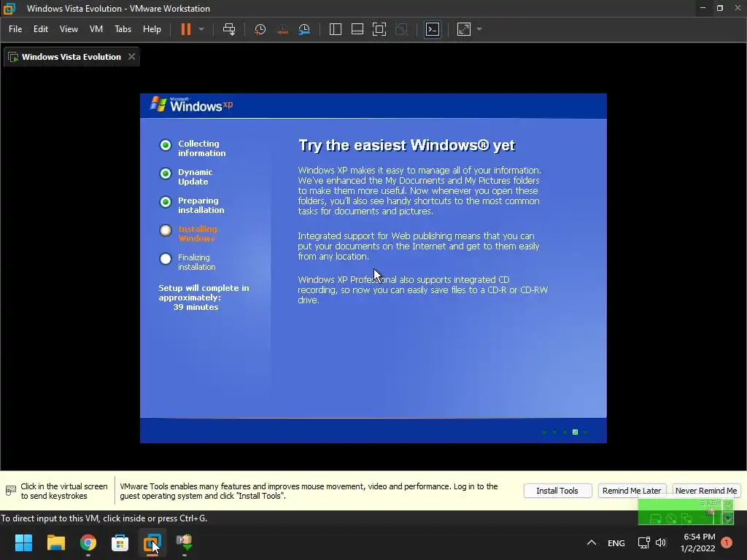Click the Windows XP logo
This screenshot has height=560, width=747.
click(x=192, y=104)
